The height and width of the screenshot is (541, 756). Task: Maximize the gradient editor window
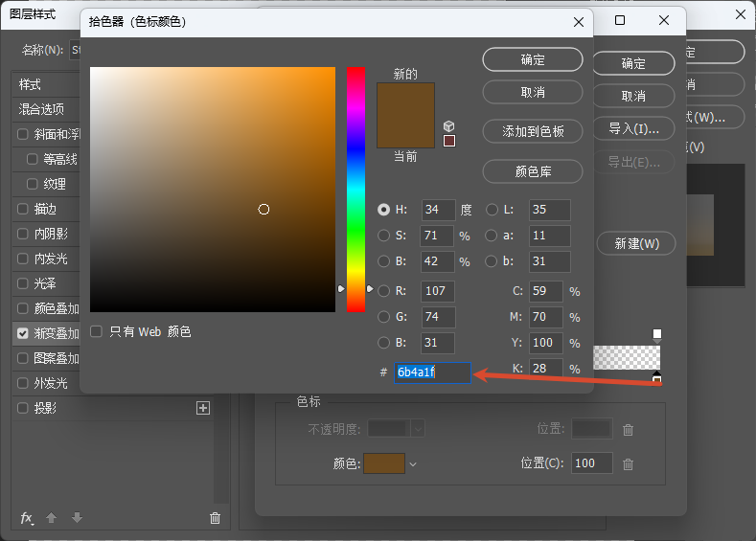pyautogui.click(x=620, y=20)
